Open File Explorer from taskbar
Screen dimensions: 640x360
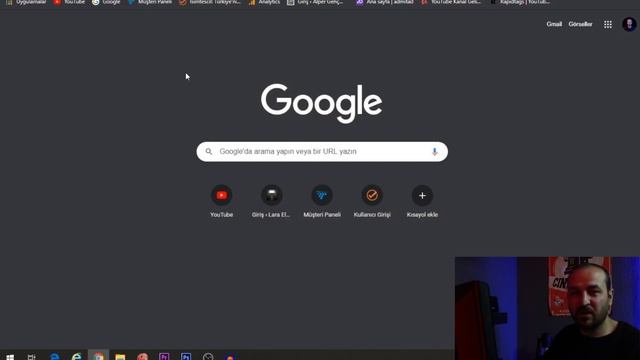coord(120,357)
